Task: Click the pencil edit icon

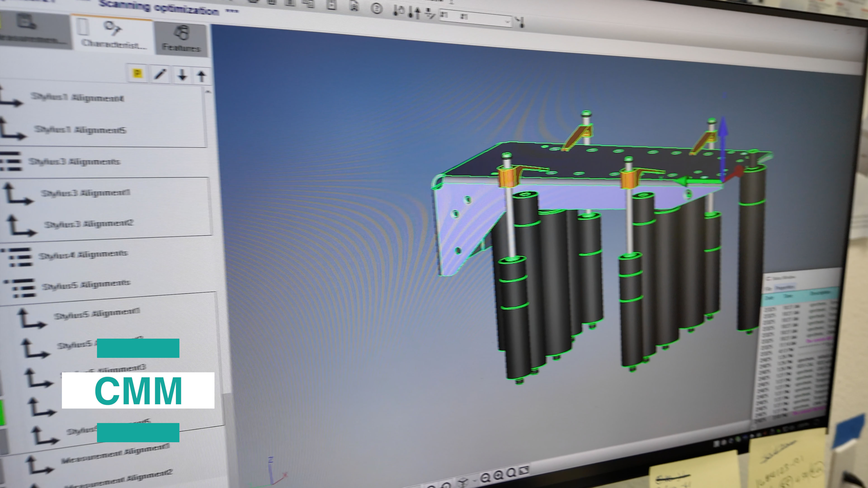Action: (x=160, y=74)
